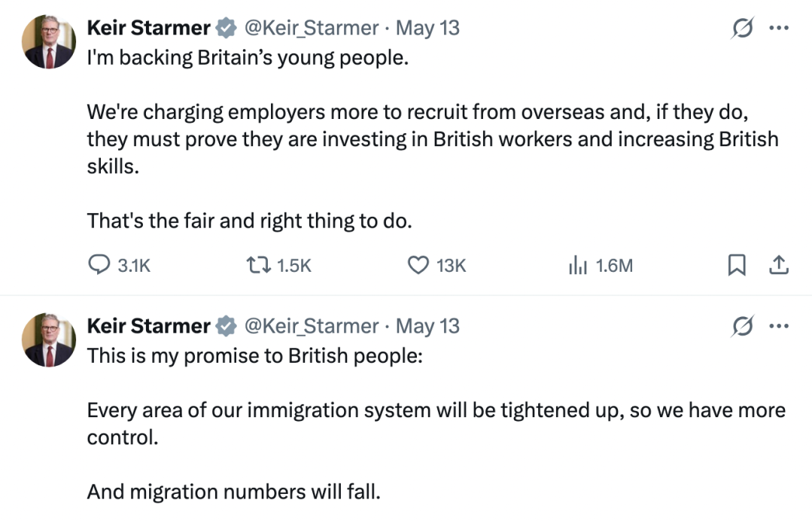
Task: Open Keir Starmer avatar on second tweet
Action: click(49, 340)
